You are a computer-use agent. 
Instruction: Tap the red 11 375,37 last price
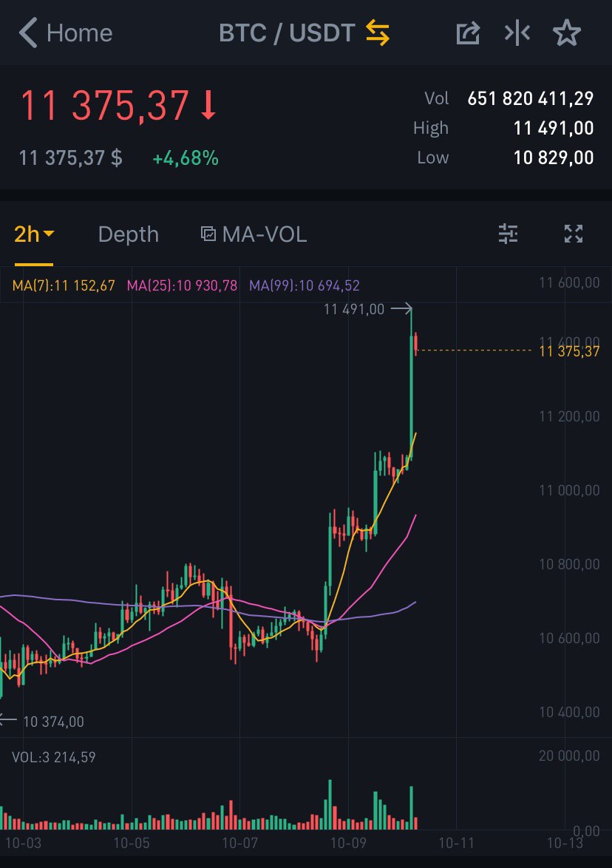[105, 106]
